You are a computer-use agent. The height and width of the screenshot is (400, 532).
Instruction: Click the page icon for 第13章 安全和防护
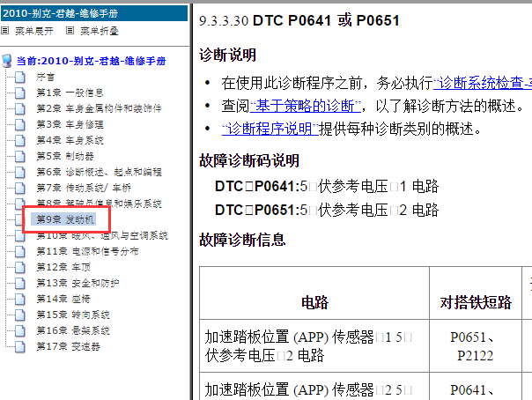coord(20,283)
